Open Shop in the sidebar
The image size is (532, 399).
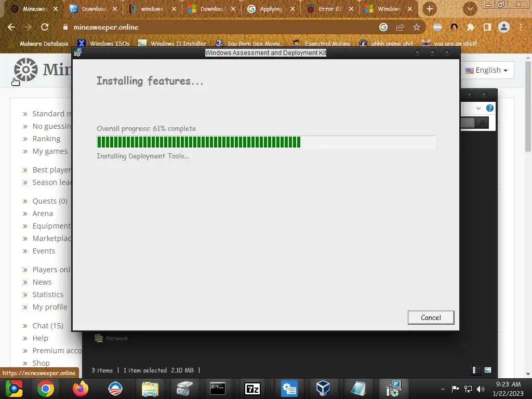point(41,363)
